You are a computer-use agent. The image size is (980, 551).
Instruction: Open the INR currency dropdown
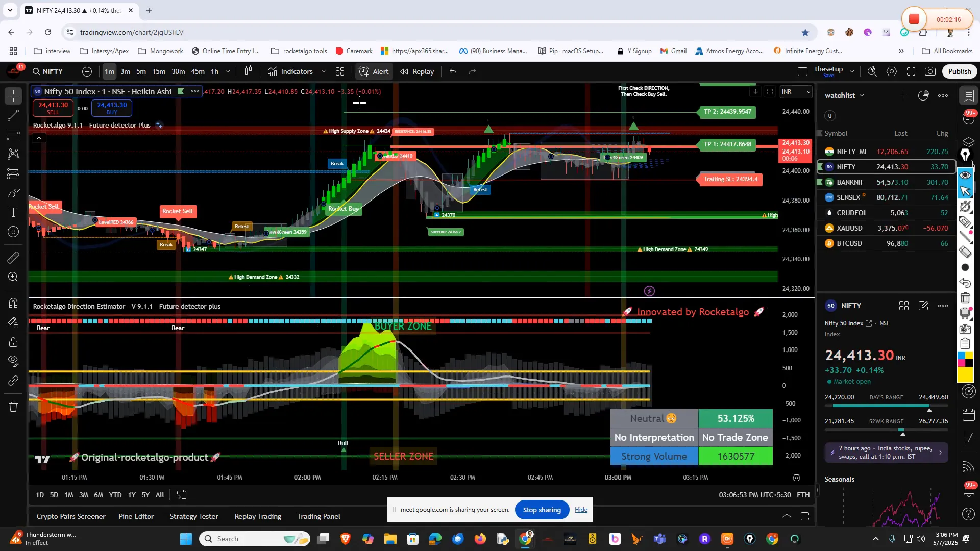click(796, 92)
